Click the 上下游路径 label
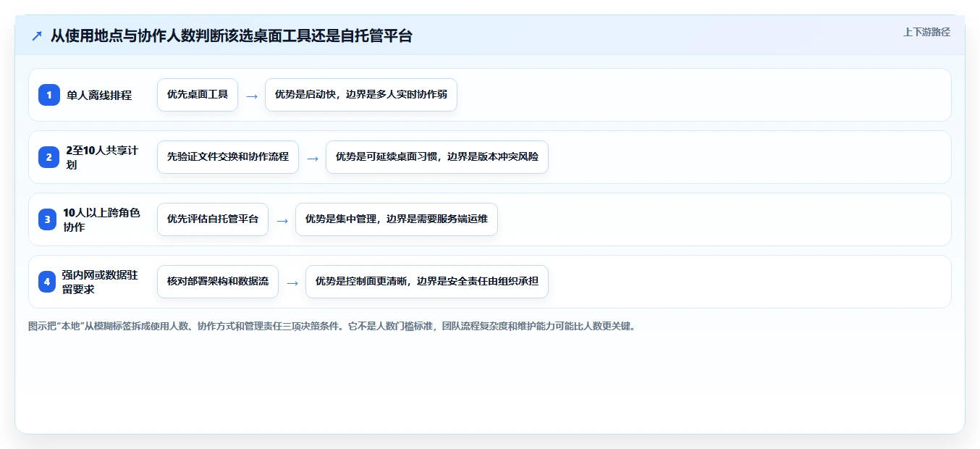 pos(926,33)
